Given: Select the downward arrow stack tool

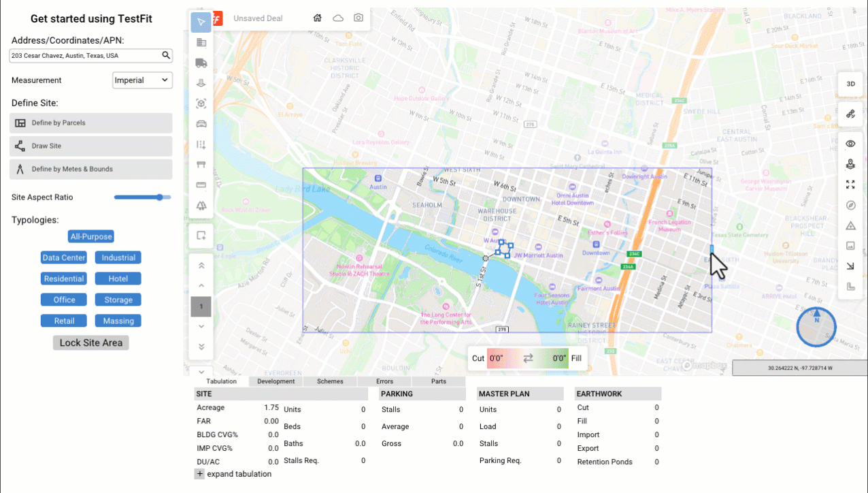Looking at the screenshot, I should (x=201, y=83).
